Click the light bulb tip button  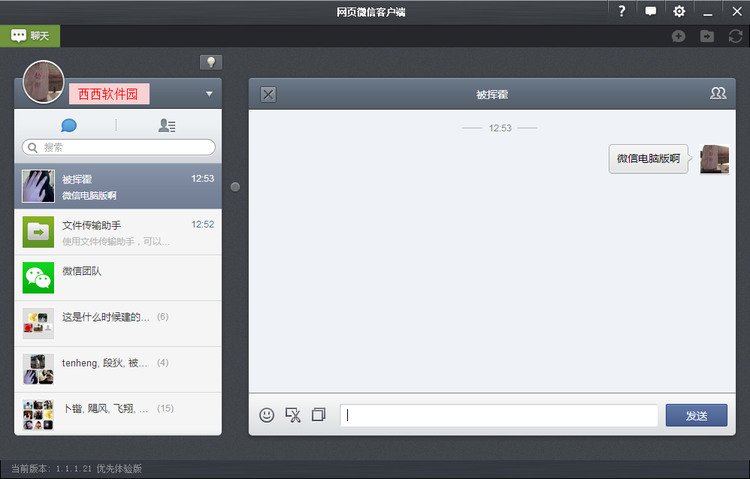pos(211,62)
